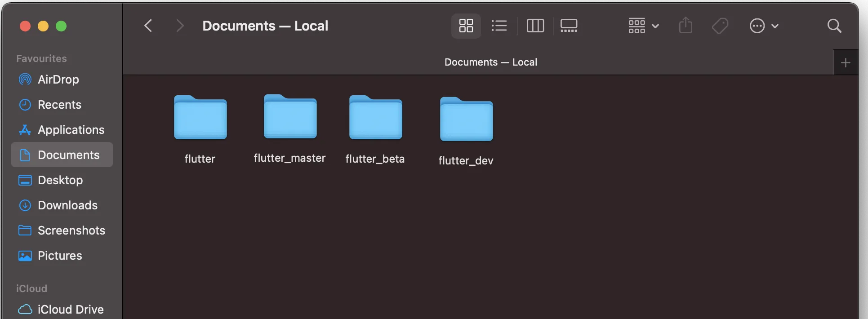This screenshot has width=868, height=319.
Task: Click the Favourites section header
Action: [x=41, y=58]
